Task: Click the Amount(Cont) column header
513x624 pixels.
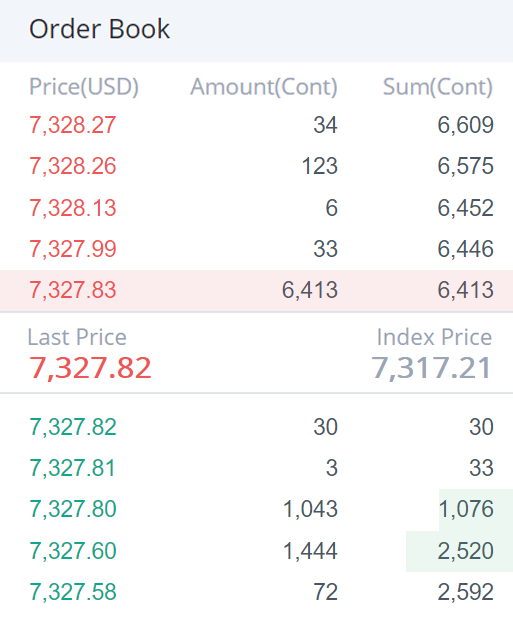Action: click(264, 87)
